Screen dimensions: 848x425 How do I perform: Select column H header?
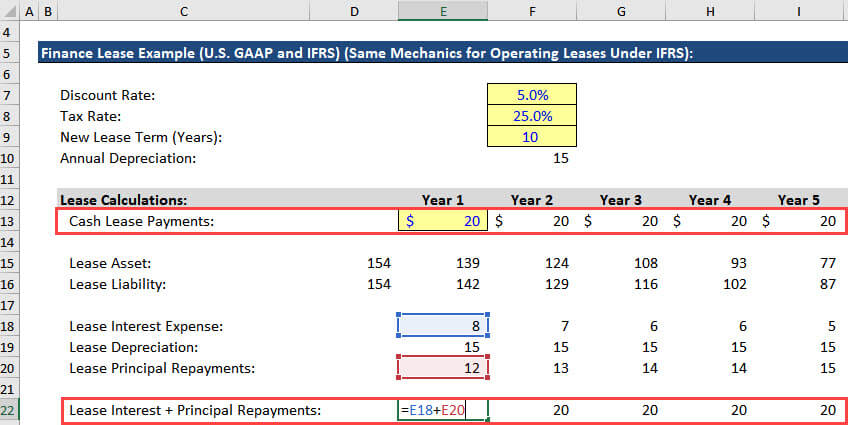click(x=710, y=11)
